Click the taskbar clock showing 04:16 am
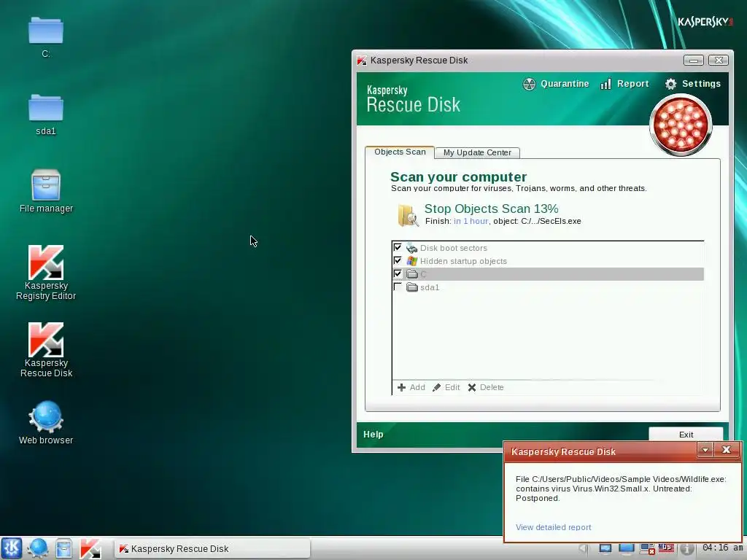This screenshot has height=560, width=747. coord(722,548)
